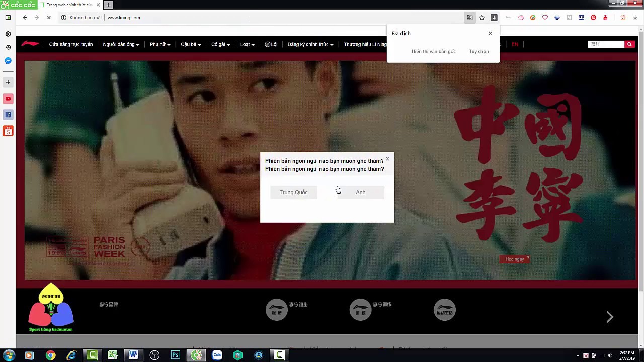Click the Học ngay banner button
Viewport: 644px width, 362px height.
point(515,259)
